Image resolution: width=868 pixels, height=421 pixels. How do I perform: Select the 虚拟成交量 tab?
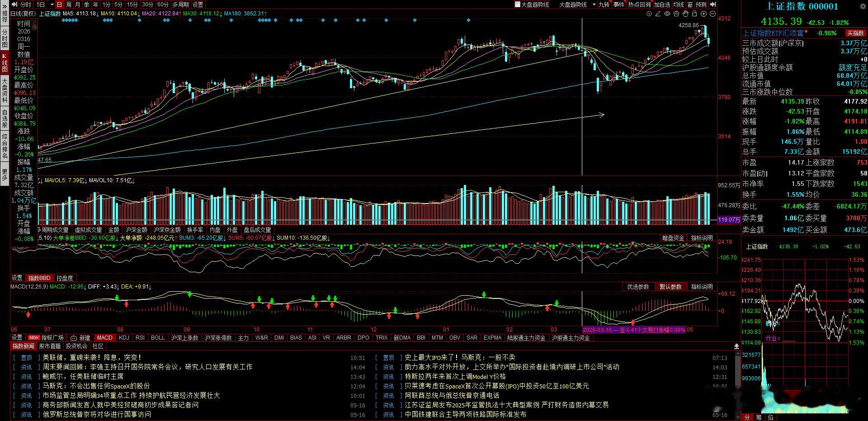88,230
